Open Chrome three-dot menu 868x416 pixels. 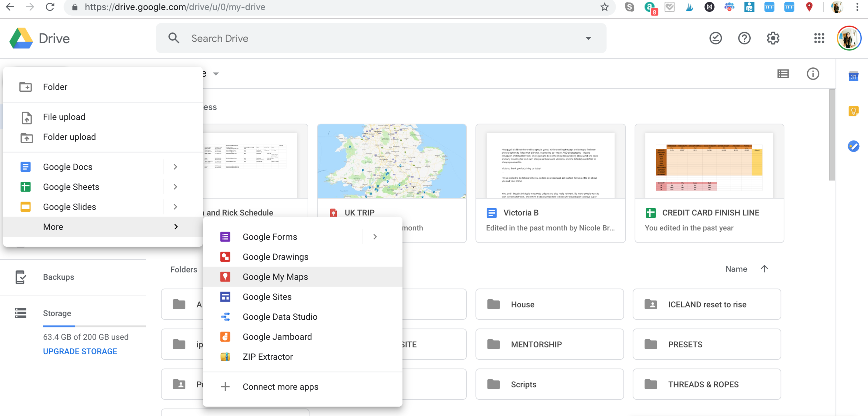857,7
